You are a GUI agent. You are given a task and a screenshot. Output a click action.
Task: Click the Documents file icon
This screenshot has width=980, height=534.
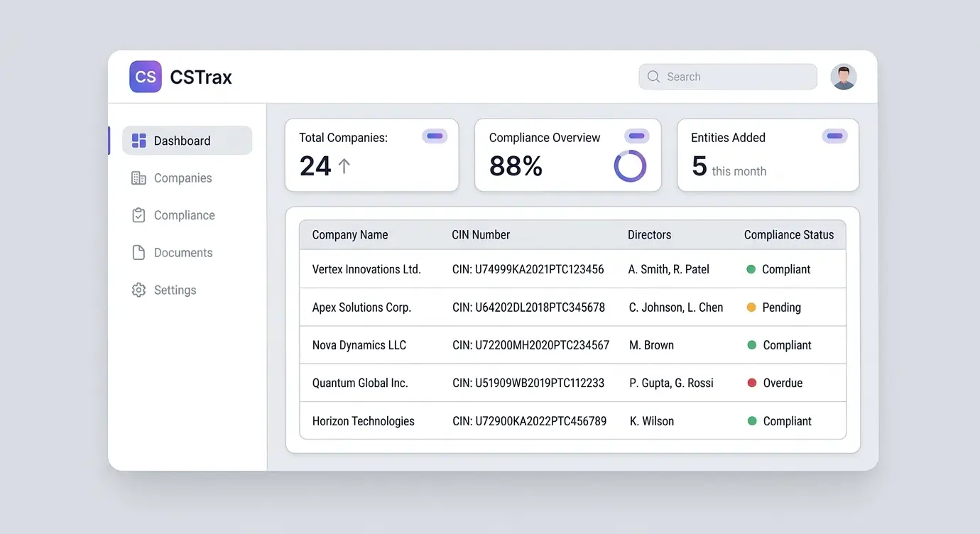click(139, 253)
